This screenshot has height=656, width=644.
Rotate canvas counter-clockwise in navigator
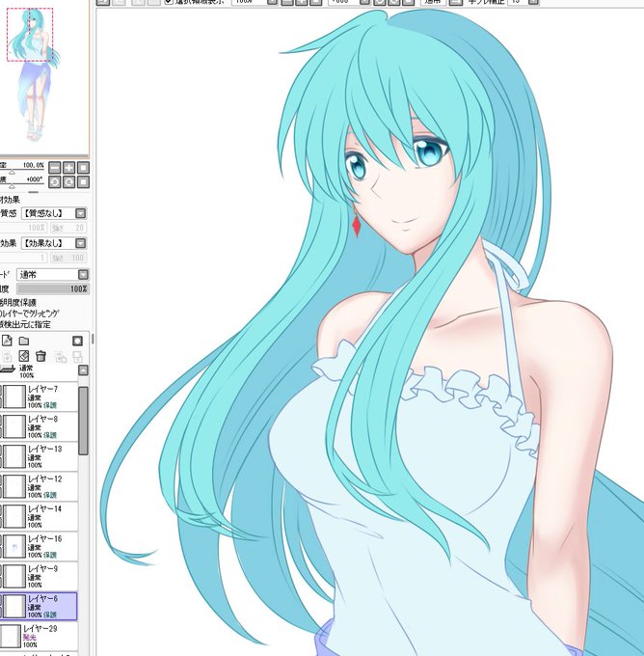click(x=55, y=182)
